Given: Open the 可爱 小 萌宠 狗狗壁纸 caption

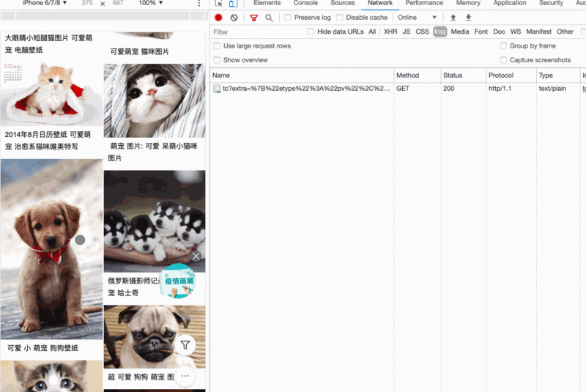Looking at the screenshot, I should (43, 348).
